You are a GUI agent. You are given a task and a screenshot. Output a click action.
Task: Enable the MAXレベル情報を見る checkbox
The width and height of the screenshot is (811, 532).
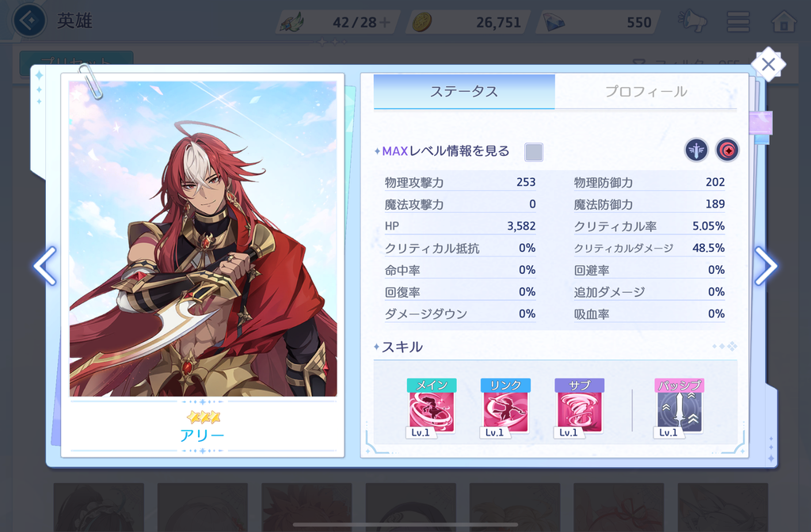(x=534, y=152)
